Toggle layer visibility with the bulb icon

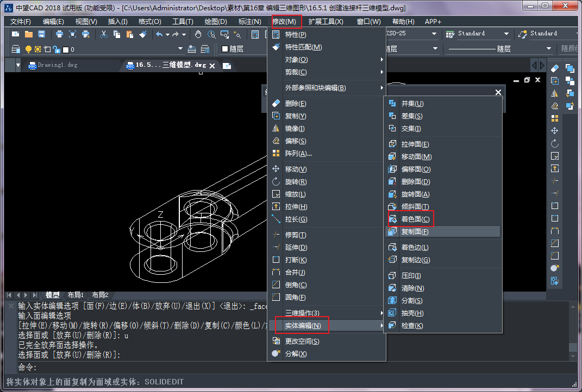(28, 48)
